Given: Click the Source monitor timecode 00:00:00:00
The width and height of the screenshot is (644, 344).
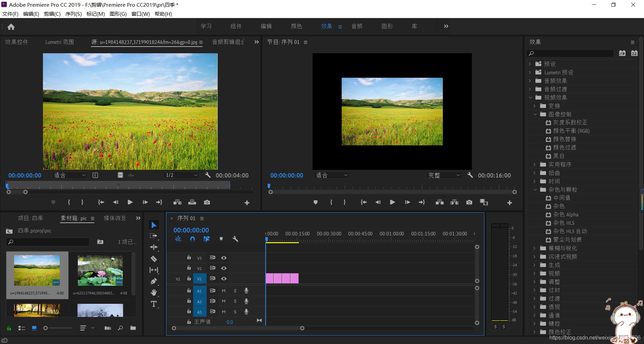Looking at the screenshot, I should click(x=25, y=176).
